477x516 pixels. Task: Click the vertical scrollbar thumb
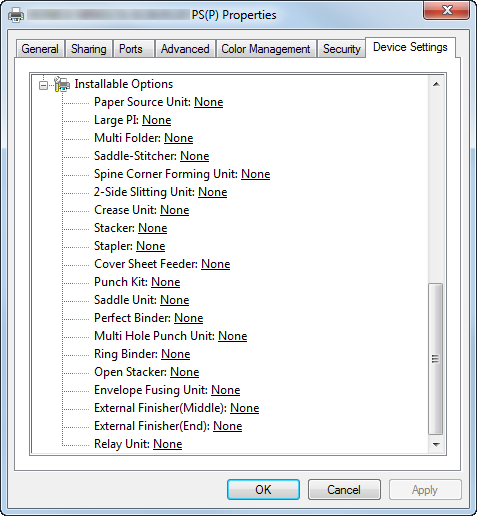[435, 359]
